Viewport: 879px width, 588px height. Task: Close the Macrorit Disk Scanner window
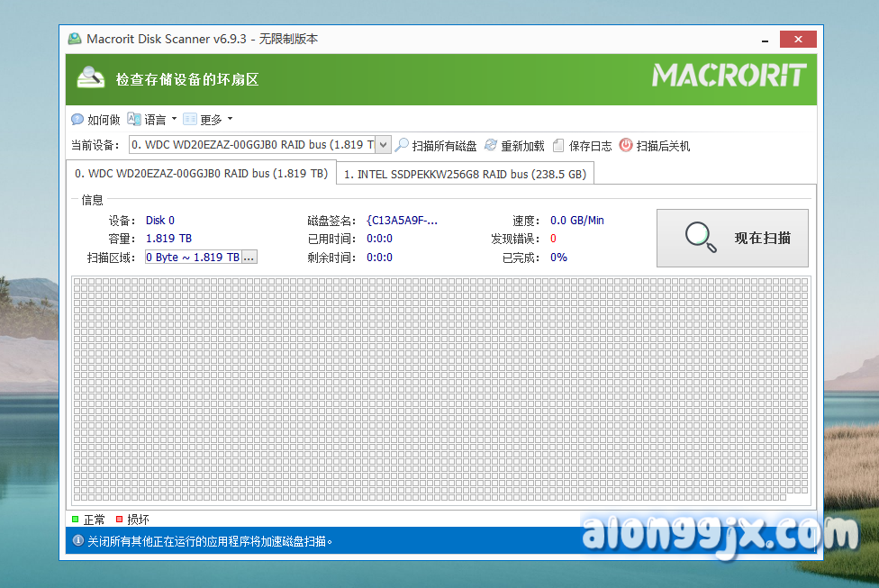click(x=798, y=39)
